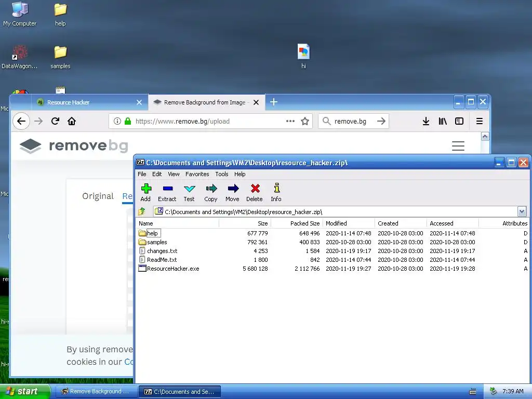Show site information icon in URL bar
Image resolution: width=532 pixels, height=399 pixels.
[x=117, y=121]
